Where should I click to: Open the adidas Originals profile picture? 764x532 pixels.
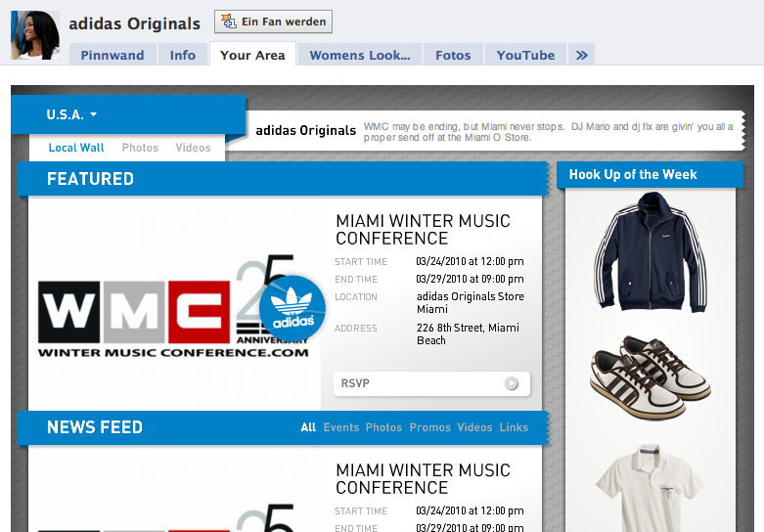[x=35, y=35]
